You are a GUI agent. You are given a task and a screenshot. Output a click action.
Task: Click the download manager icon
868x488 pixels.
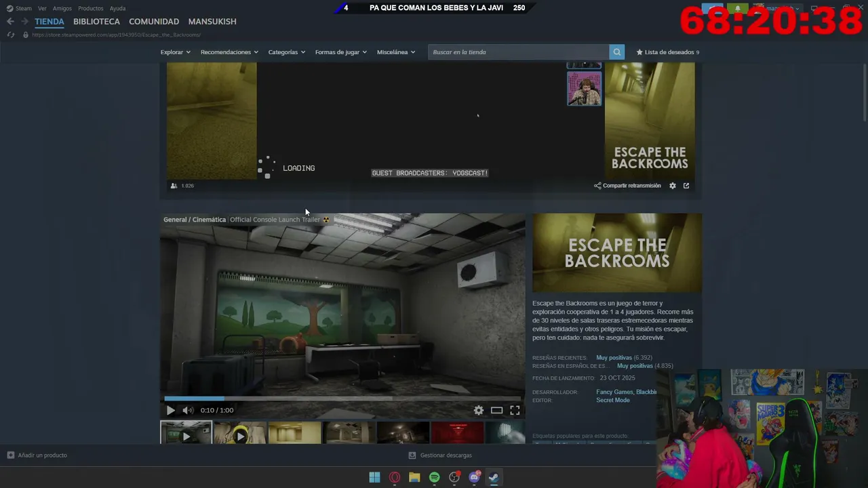tap(412, 455)
